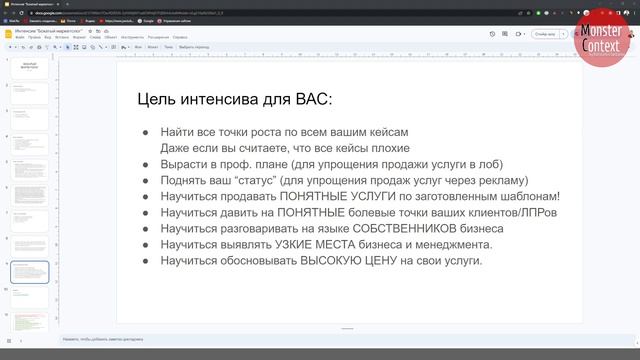Show the comments panel icon
Viewport: 640px width, 360px height.
coord(505,34)
